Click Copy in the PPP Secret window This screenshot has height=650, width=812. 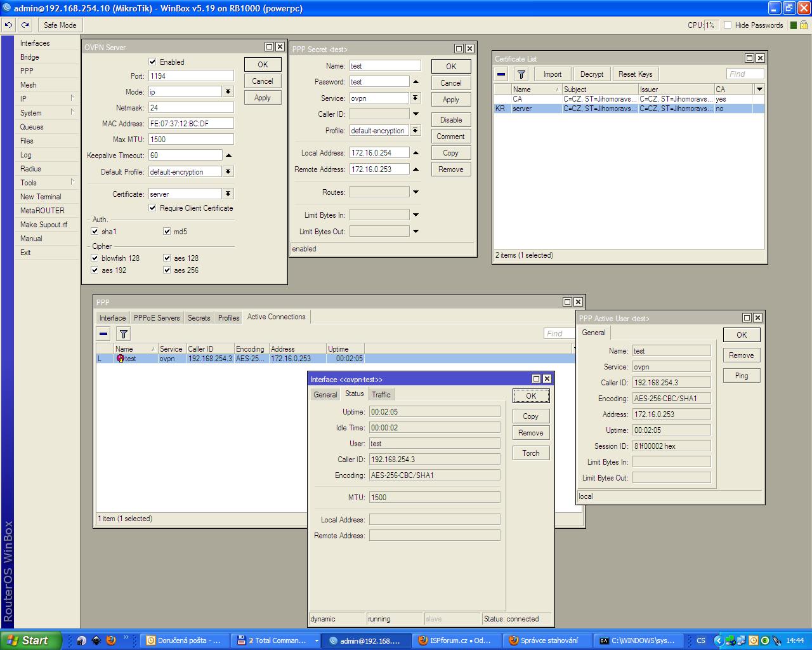click(x=451, y=153)
